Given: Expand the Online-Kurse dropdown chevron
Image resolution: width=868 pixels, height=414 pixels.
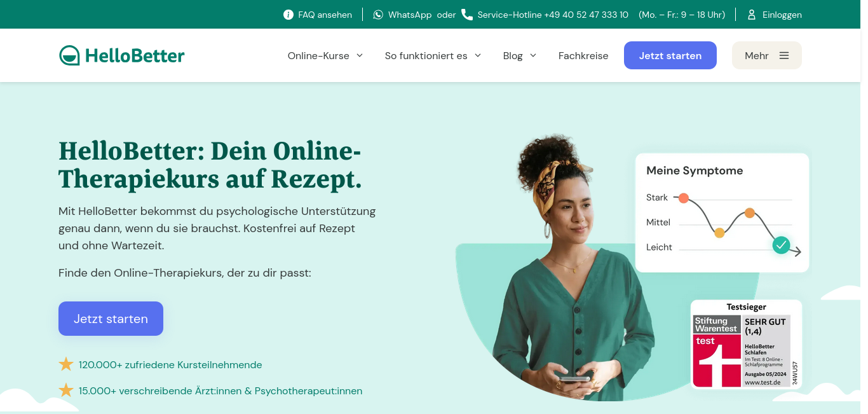Looking at the screenshot, I should point(360,55).
